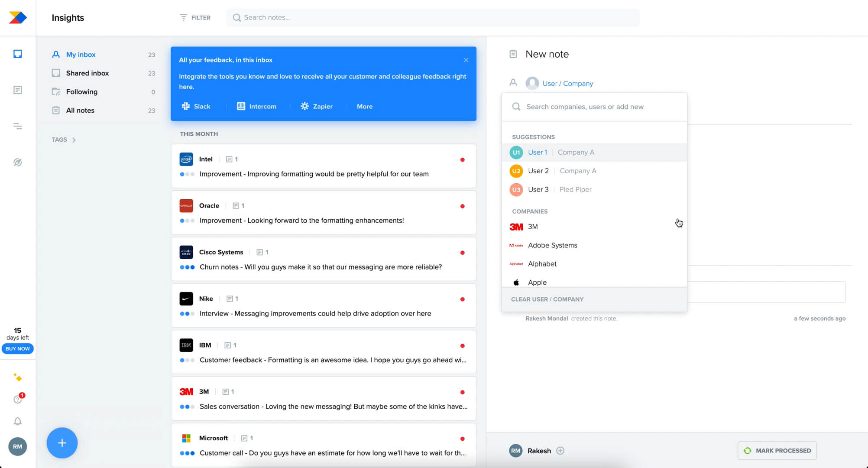
Task: Open the Notes panel from the sidebar
Action: tap(17, 90)
